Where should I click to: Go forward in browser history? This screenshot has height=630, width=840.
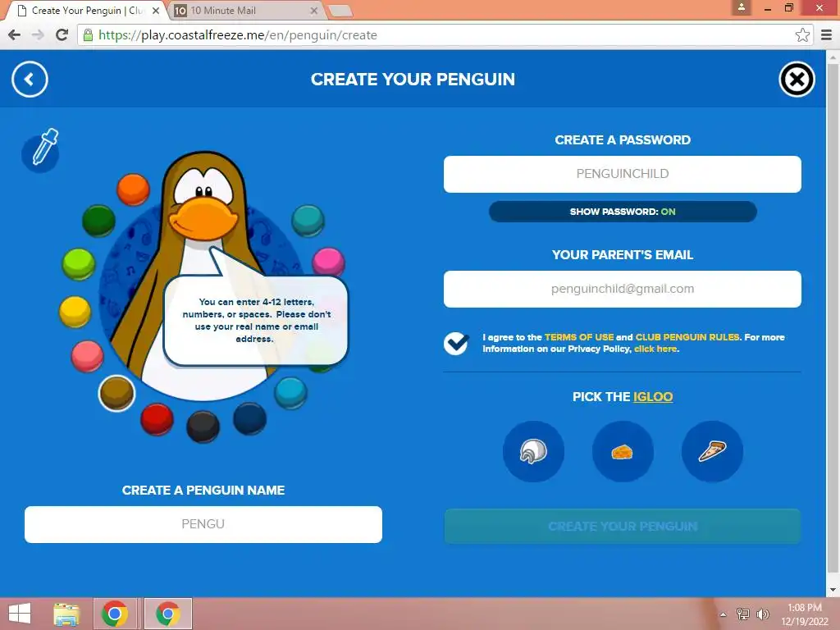(38, 34)
